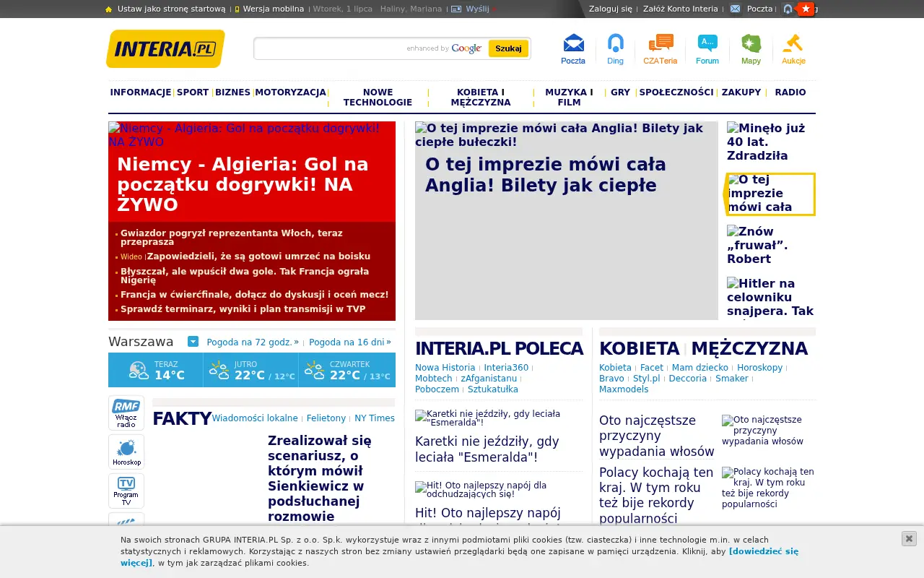Click the home icon beside Ustaw jako stronę startową
This screenshot has width=924, height=578.
(109, 9)
